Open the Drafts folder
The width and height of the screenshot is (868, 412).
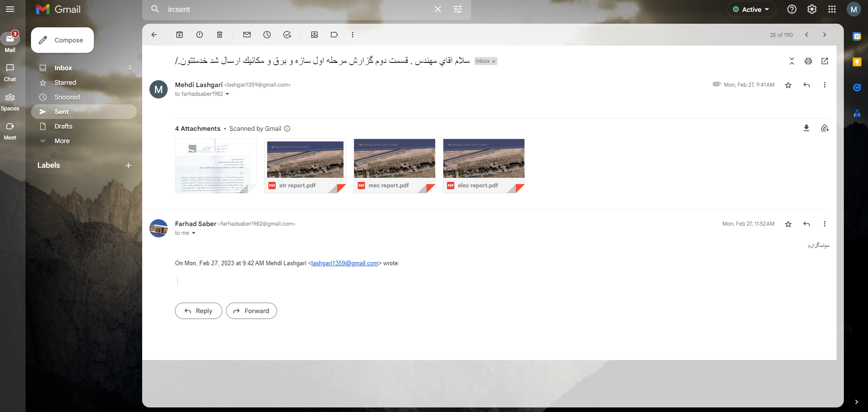click(63, 126)
